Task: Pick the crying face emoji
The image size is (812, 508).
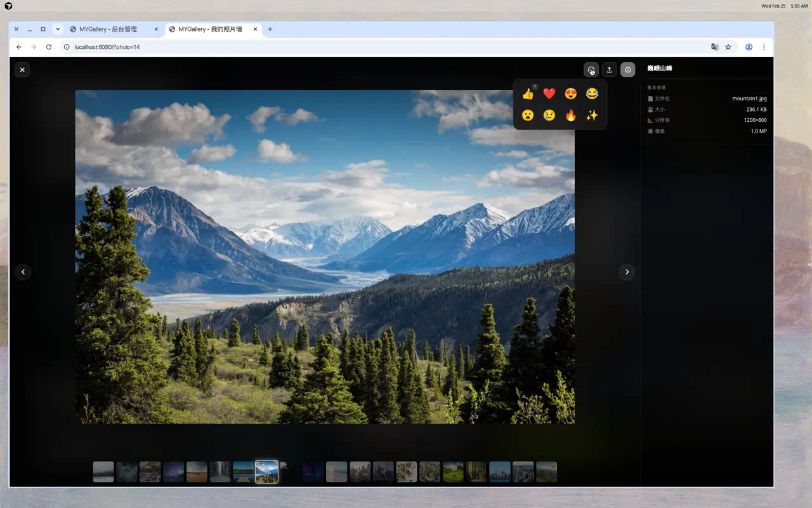Action: (549, 116)
